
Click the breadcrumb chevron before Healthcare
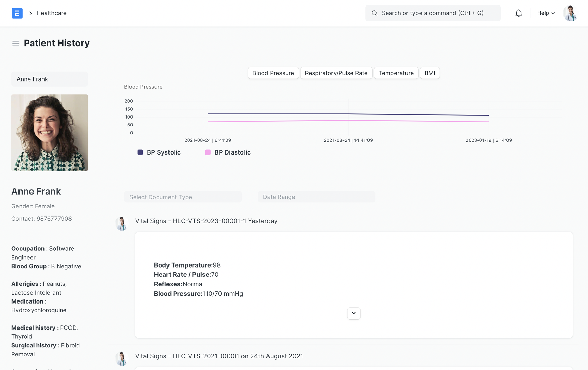point(30,13)
